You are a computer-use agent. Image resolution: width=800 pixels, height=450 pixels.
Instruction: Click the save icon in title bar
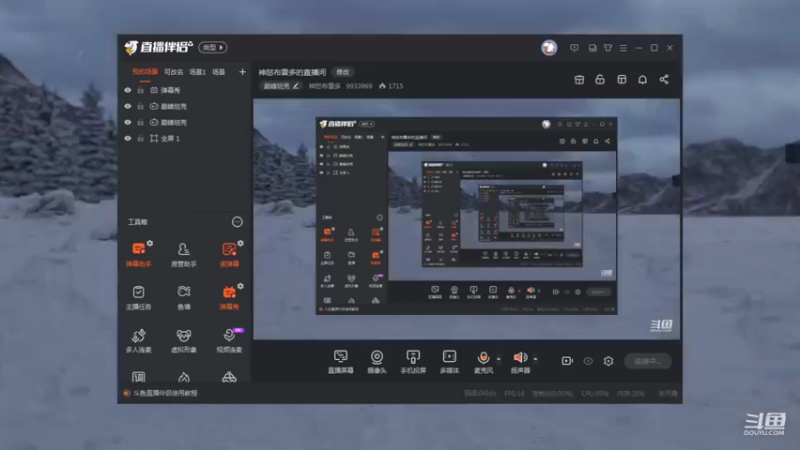click(x=592, y=47)
